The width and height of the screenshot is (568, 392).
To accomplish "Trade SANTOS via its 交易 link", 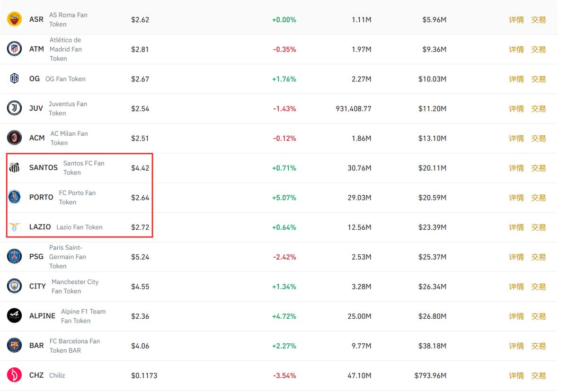I will click(x=538, y=168).
